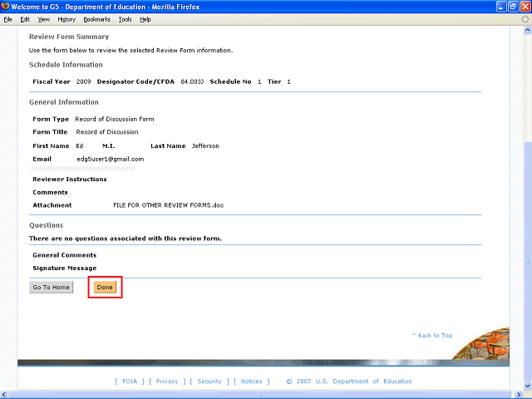Close the Firefox window
Viewport: 532px width, 399px height.
tap(525, 7)
